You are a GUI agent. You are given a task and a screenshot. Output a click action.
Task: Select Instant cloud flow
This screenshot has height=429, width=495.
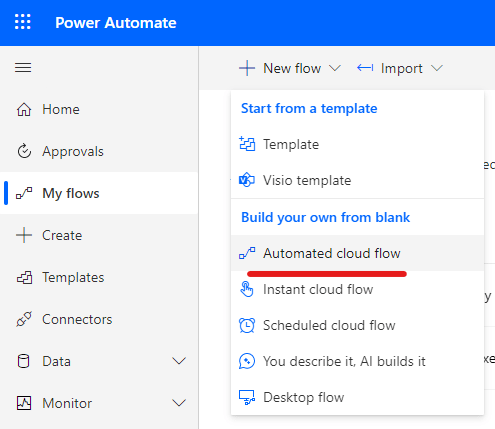(x=357, y=289)
